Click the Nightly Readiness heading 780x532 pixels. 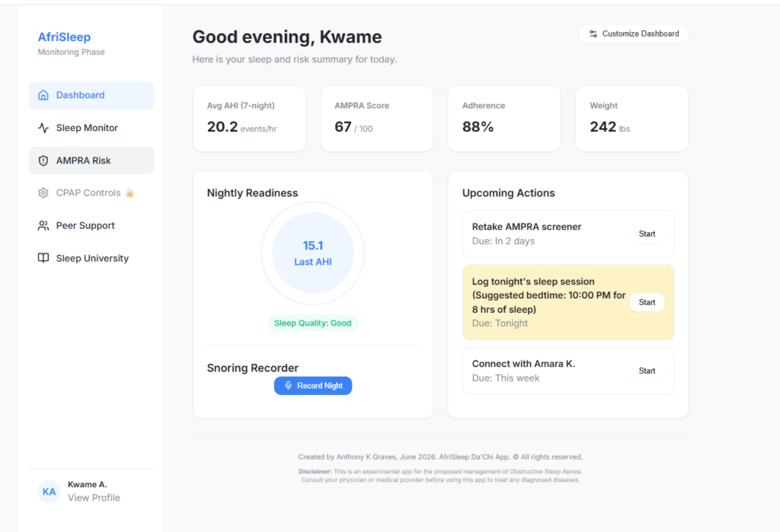(252, 193)
